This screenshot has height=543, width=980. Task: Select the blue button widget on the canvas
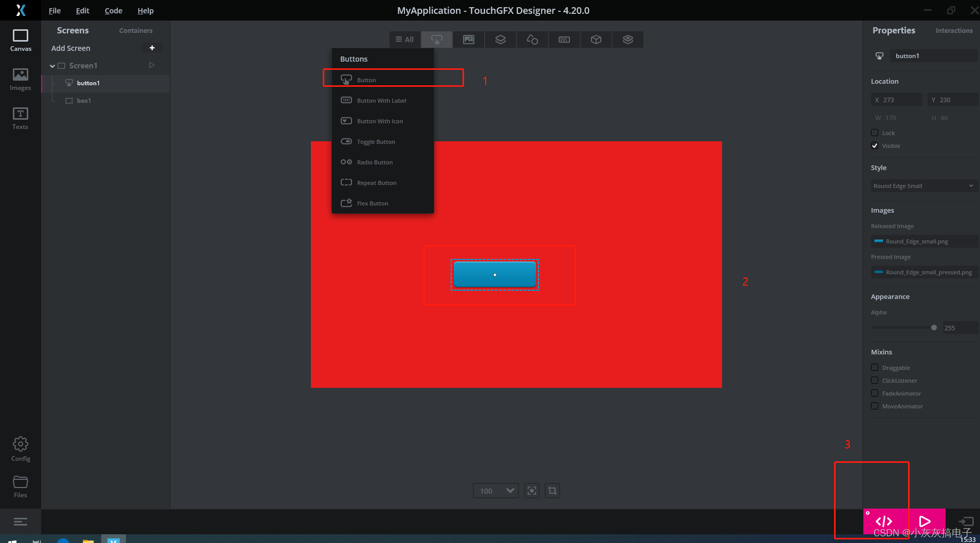click(495, 274)
